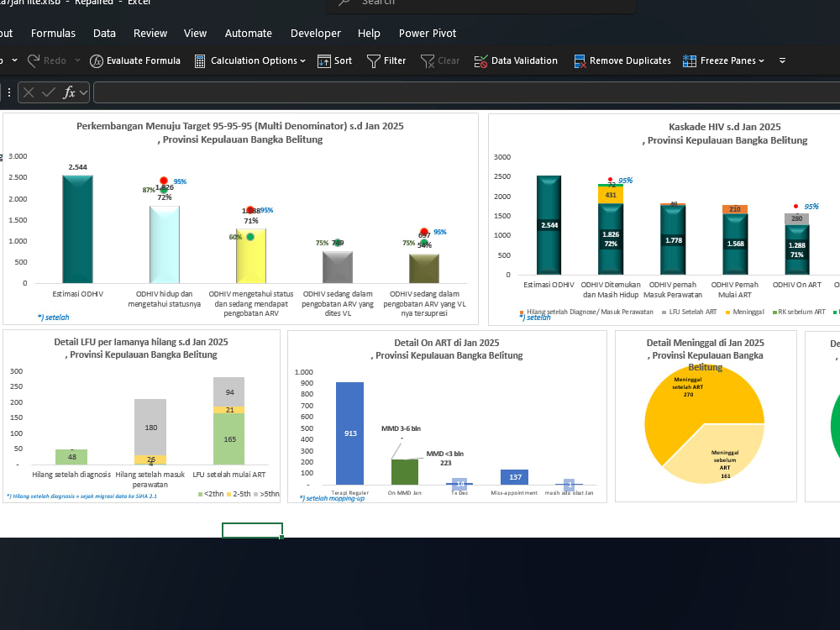Click the gray >5thn legend swatch

point(256,494)
